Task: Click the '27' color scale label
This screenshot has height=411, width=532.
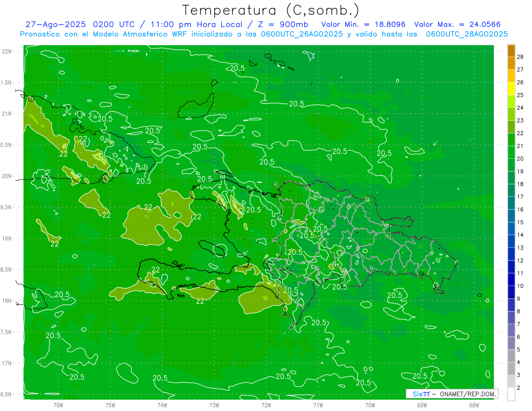Action: [x=520, y=70]
